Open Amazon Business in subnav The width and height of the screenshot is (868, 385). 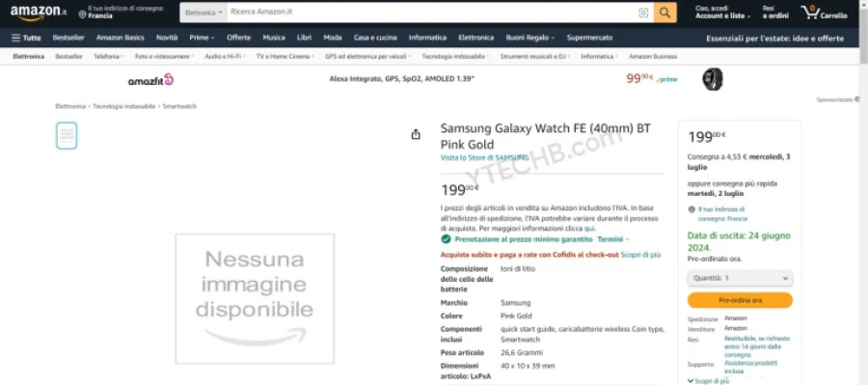653,57
